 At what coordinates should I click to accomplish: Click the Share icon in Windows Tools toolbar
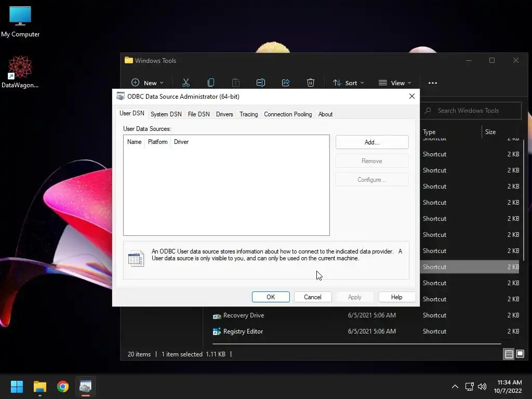coord(286,83)
